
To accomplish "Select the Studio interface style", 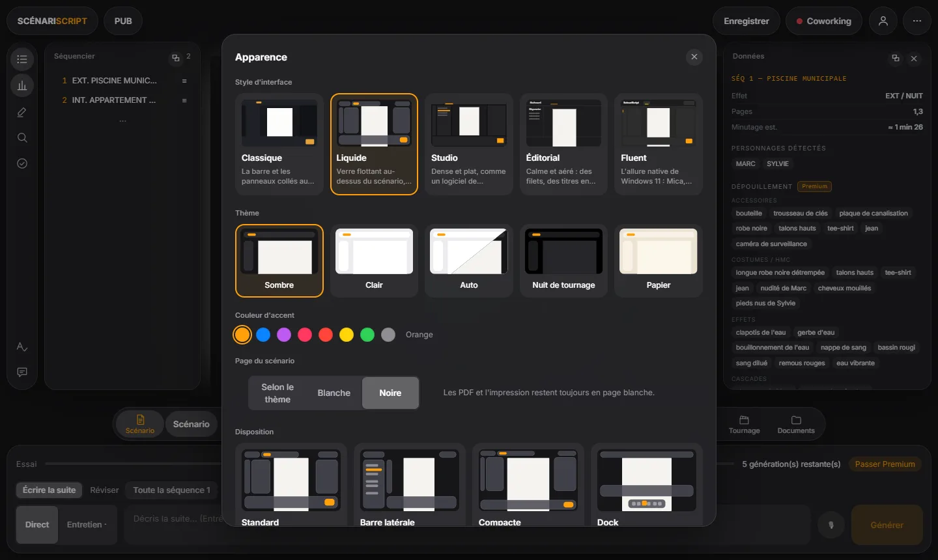I will [469, 144].
